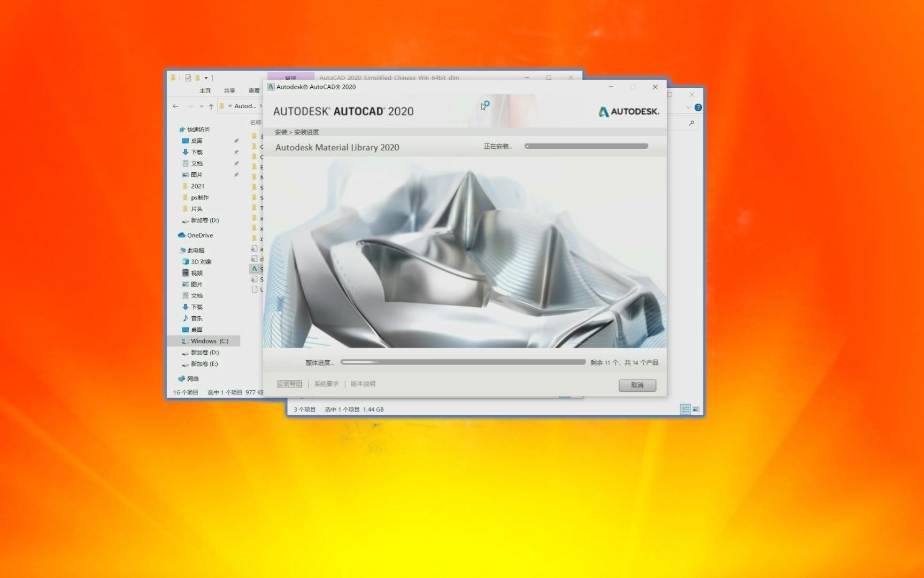Open the 查看 tab in File Explorer

coord(254,91)
